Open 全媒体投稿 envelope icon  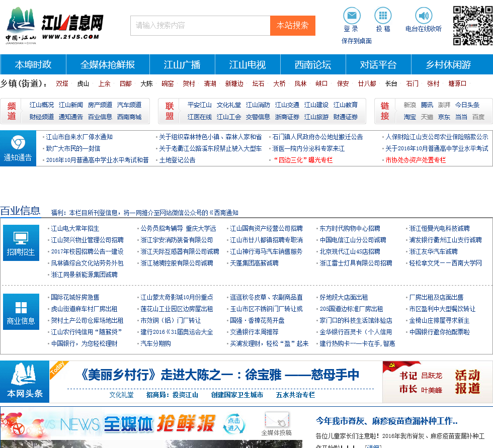point(277,420)
